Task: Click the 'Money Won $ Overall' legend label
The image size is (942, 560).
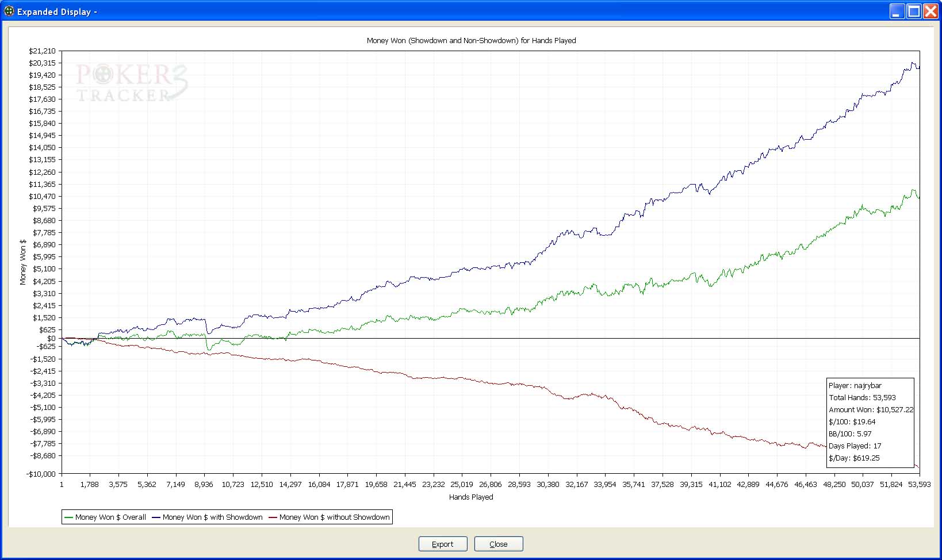Action: point(110,517)
